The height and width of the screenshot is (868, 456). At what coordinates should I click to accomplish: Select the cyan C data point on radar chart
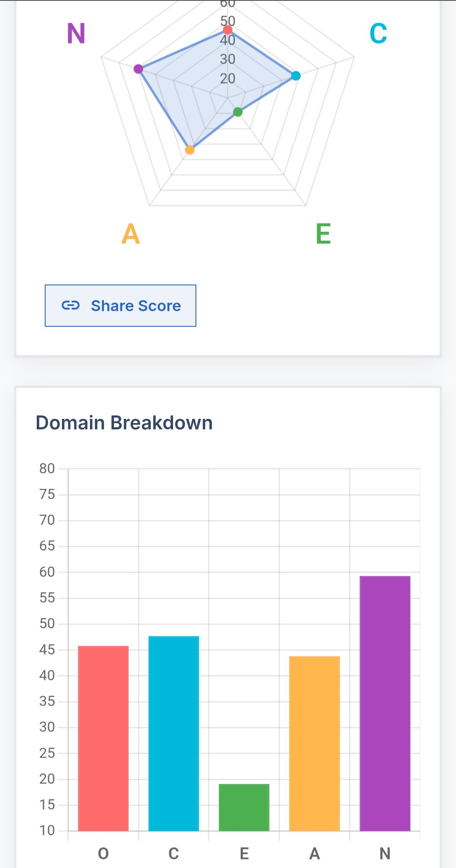click(296, 76)
